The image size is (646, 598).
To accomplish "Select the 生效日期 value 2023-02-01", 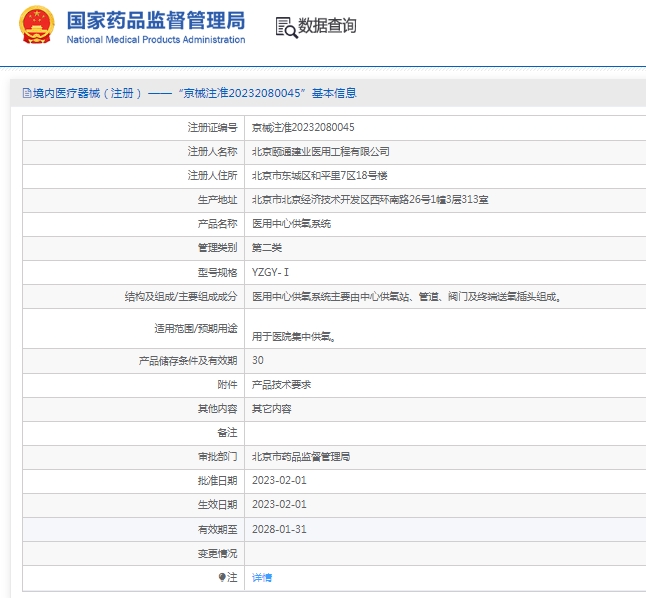I will pos(279,504).
